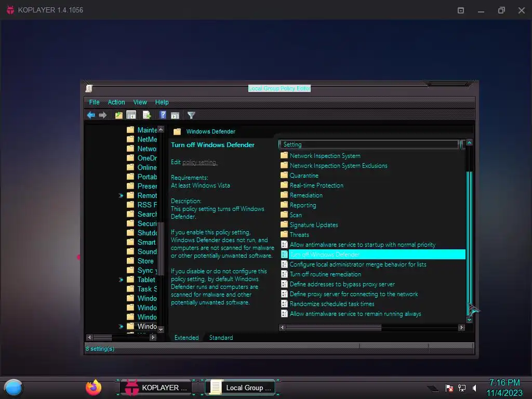The image size is (532, 399).
Task: Toggle Show/Hide Console Tree toolbar icon
Action: (131, 115)
